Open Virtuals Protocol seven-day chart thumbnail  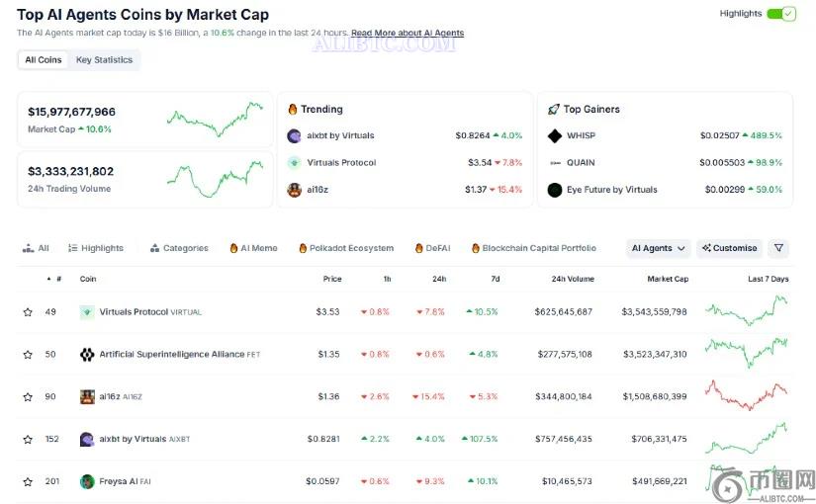click(x=746, y=310)
